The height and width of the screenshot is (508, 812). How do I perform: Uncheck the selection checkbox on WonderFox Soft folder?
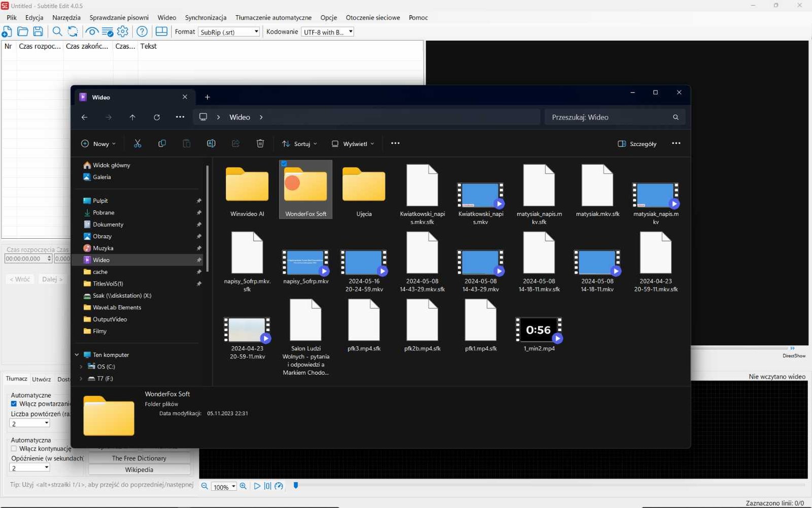point(284,164)
